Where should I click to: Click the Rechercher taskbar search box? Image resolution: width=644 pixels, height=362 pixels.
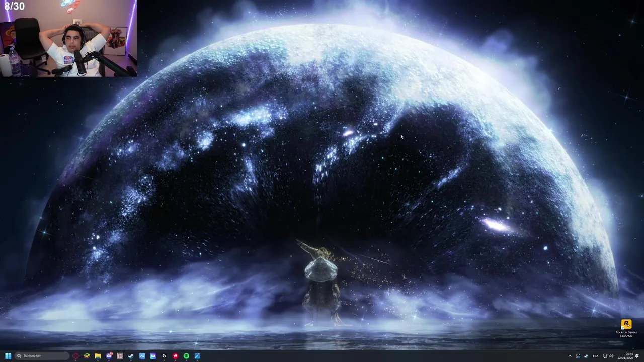point(42,356)
